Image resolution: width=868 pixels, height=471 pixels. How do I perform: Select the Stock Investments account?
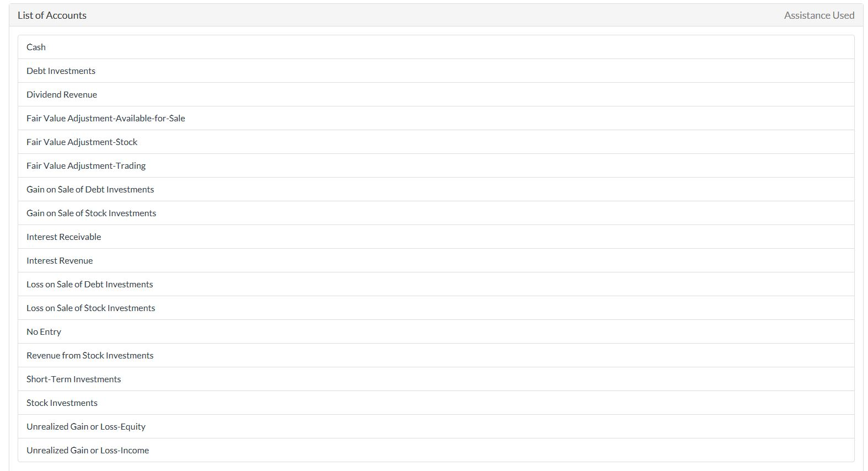[x=62, y=403]
